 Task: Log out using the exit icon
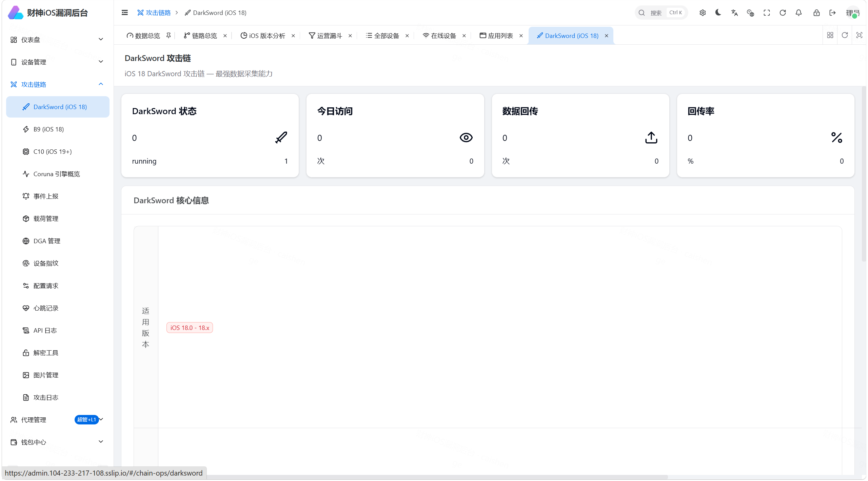[832, 13]
